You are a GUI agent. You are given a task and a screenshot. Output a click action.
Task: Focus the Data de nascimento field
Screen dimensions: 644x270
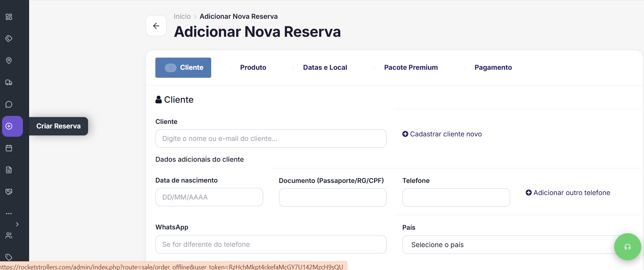tap(209, 197)
